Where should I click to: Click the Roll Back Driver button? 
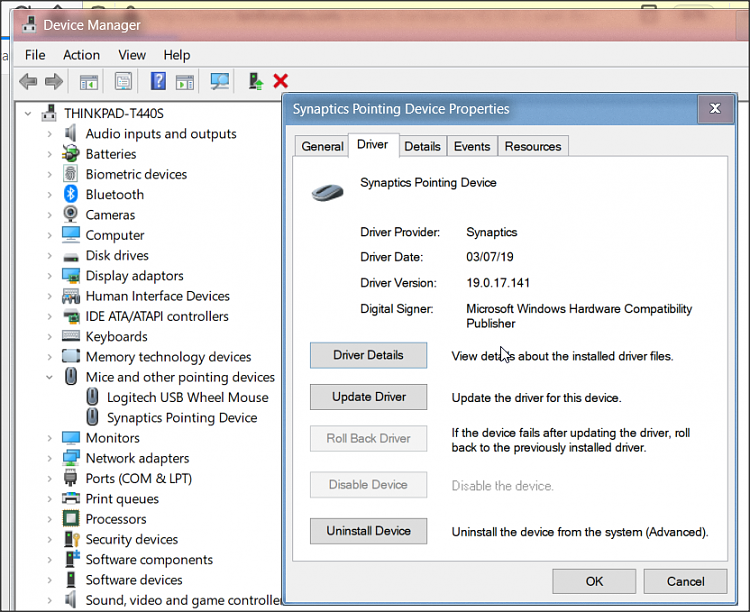(368, 438)
